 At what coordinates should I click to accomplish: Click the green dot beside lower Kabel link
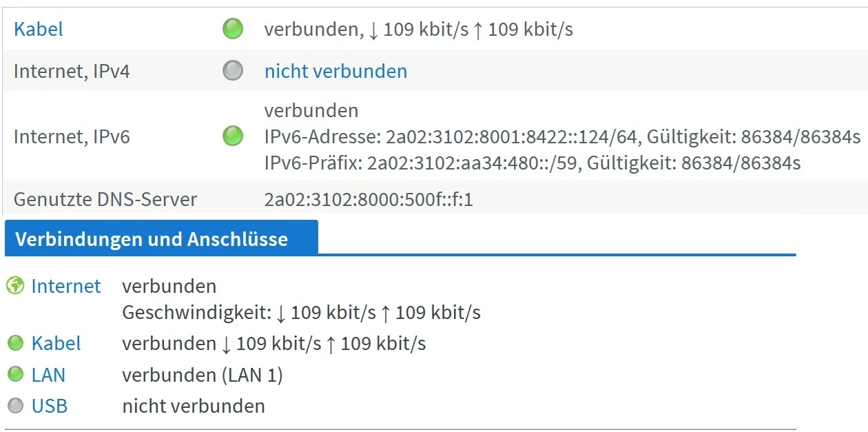pos(15,343)
